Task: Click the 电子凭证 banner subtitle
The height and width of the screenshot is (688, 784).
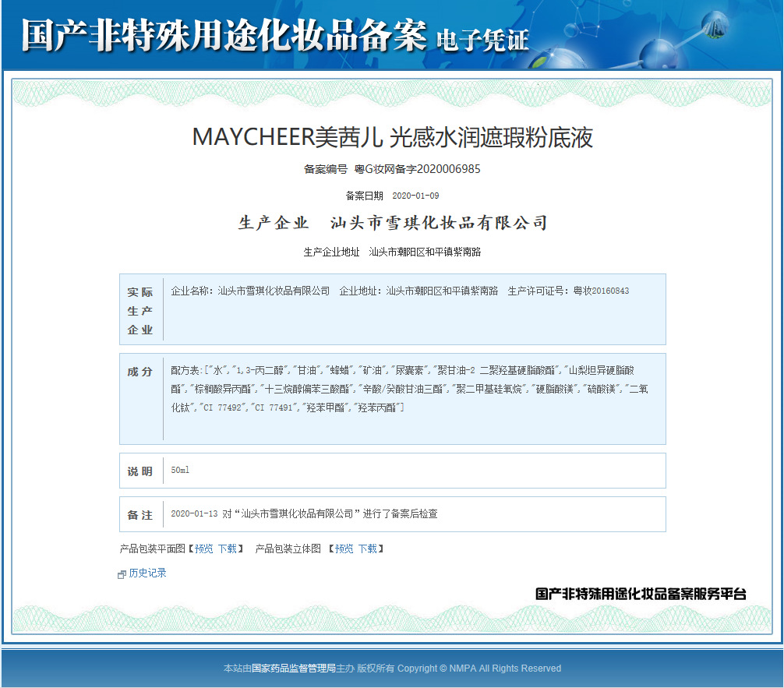Action: pyautogui.click(x=482, y=41)
